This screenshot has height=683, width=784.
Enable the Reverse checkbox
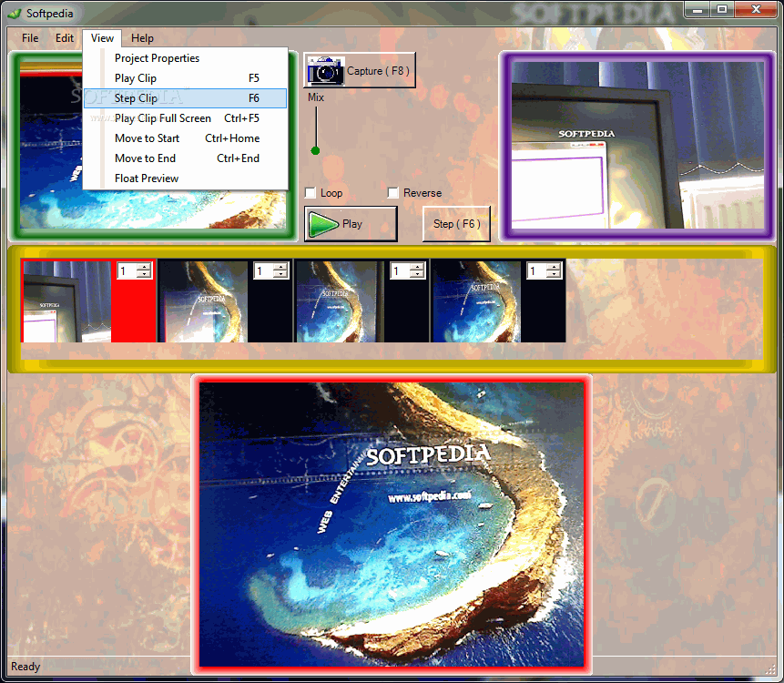[393, 193]
